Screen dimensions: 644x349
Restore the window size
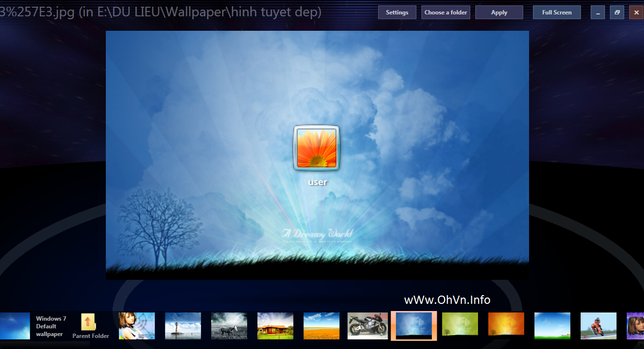pos(617,12)
